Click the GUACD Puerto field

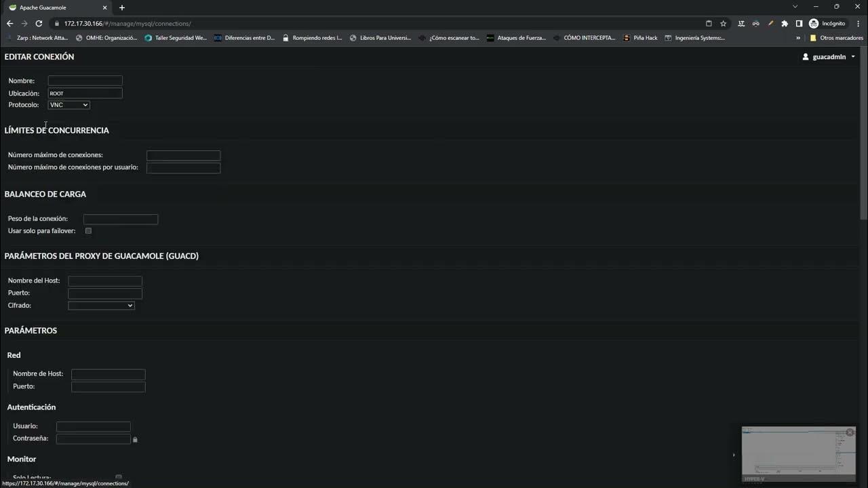105,293
